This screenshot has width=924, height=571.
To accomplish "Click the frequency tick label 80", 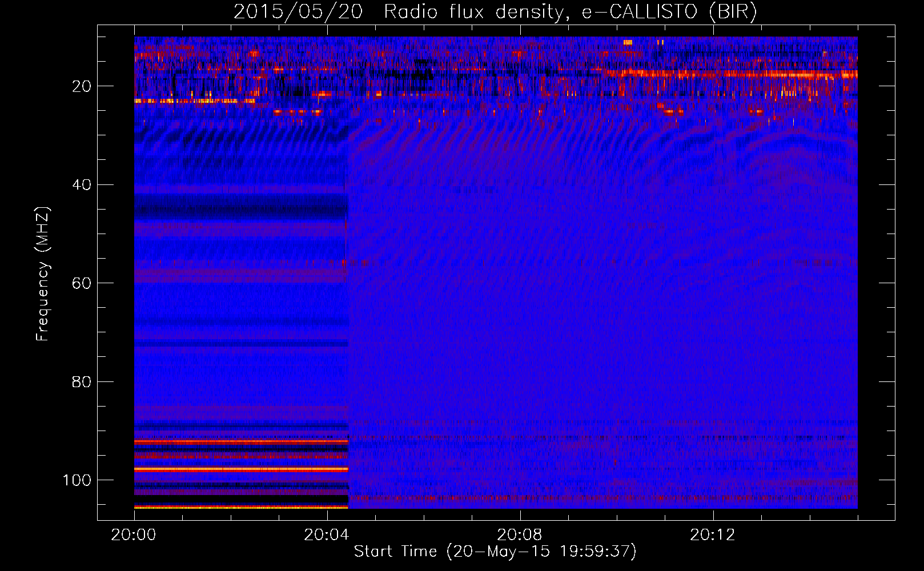I will (82, 381).
